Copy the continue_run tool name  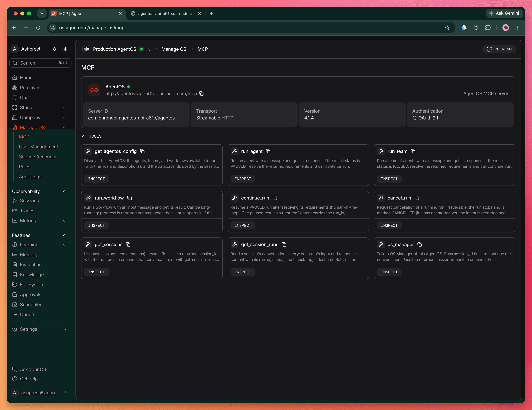coord(275,198)
